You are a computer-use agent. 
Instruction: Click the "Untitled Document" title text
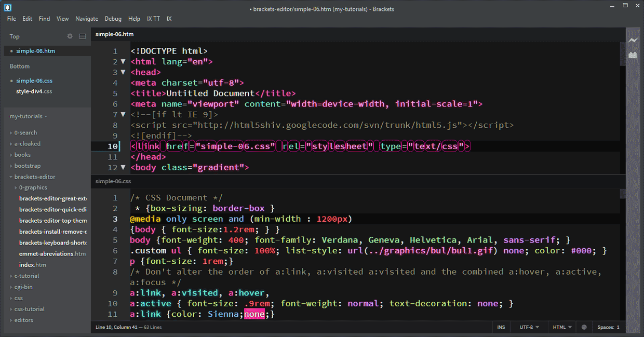[210, 93]
